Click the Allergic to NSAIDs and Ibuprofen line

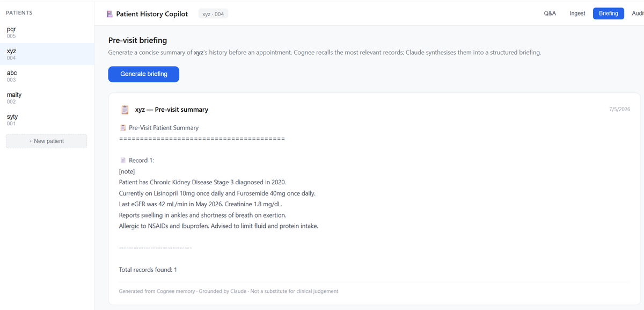[218, 226]
